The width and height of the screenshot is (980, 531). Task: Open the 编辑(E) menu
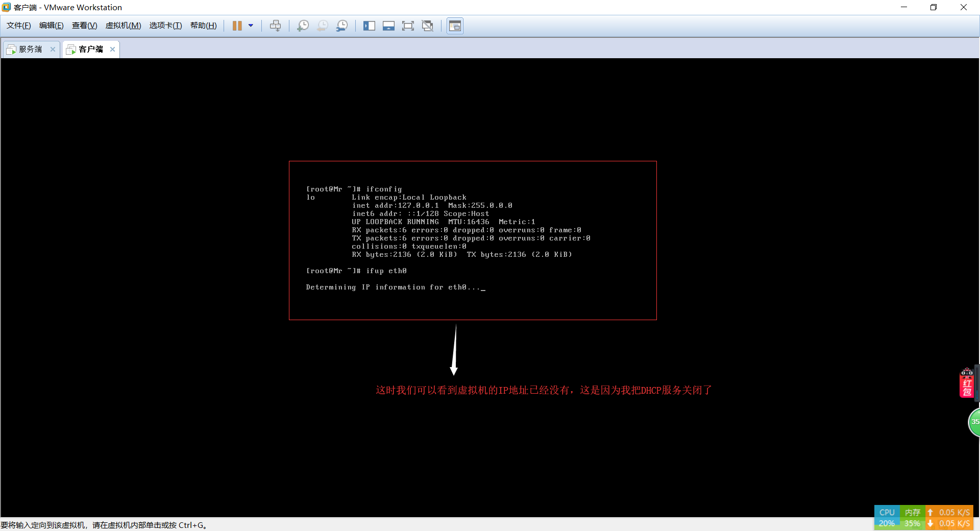pos(52,26)
